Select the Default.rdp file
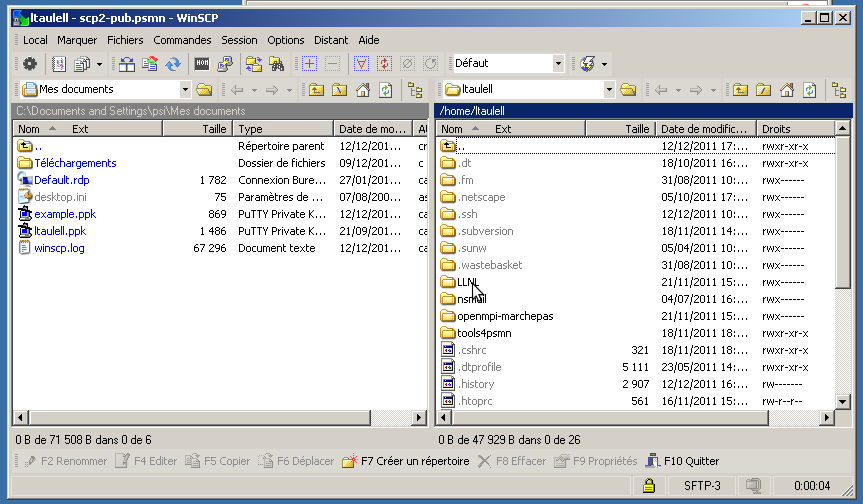This screenshot has height=504, width=863. [x=61, y=180]
